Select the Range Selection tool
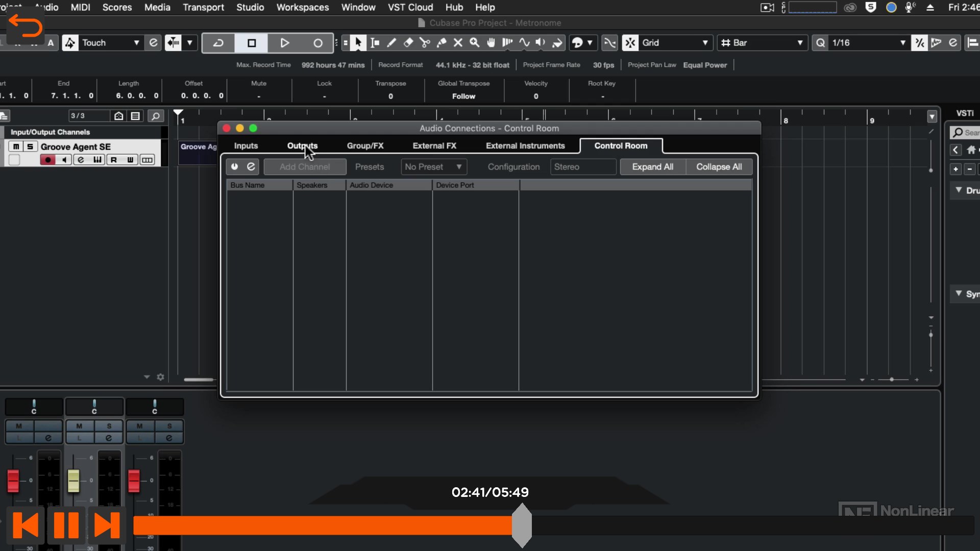 click(x=375, y=43)
